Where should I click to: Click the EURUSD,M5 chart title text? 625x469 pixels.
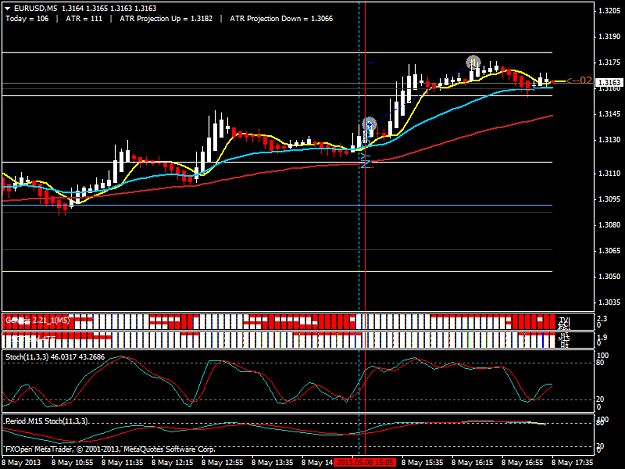click(x=35, y=8)
